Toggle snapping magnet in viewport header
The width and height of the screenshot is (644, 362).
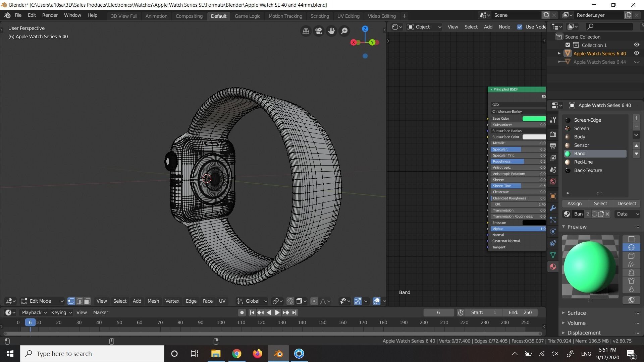click(x=290, y=301)
